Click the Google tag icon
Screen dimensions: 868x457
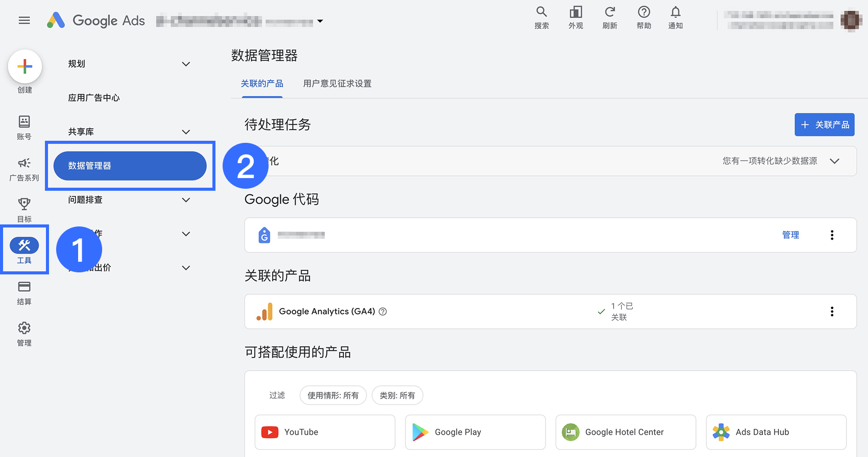264,235
